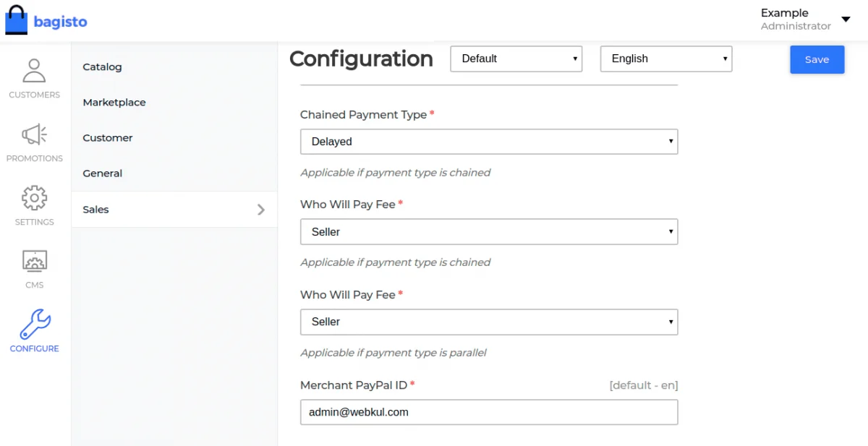Viewport: 868px width, 446px height.
Task: Open the Settings gear icon
Action: pos(34,198)
